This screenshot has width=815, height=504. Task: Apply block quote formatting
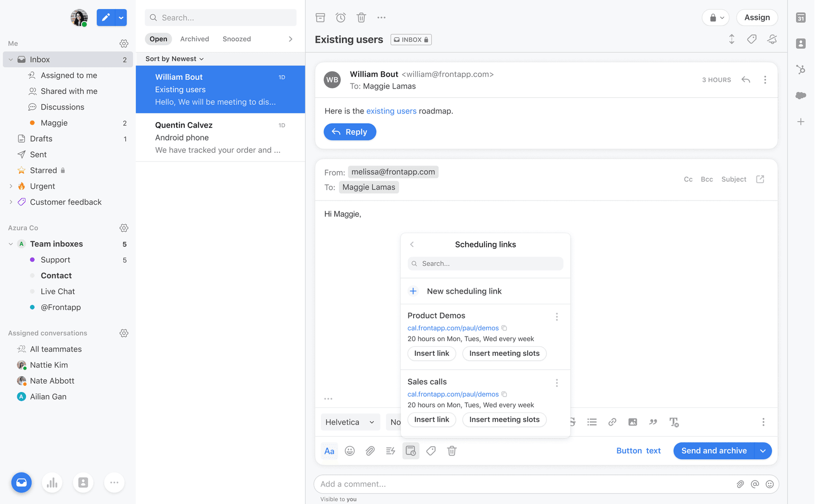653,422
